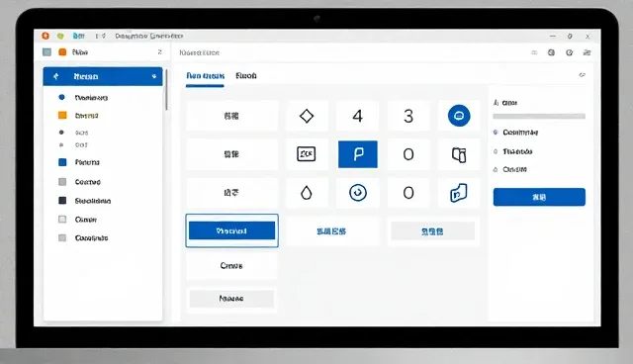The image size is (633, 364).
Task: Open the blue text menu in the title bar
Action: [x=79, y=36]
